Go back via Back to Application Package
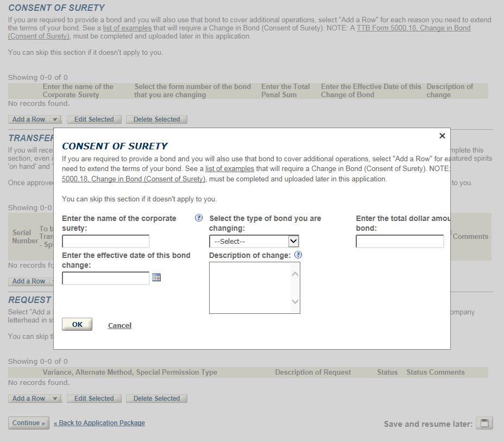The image size is (504, 442). 99,423
